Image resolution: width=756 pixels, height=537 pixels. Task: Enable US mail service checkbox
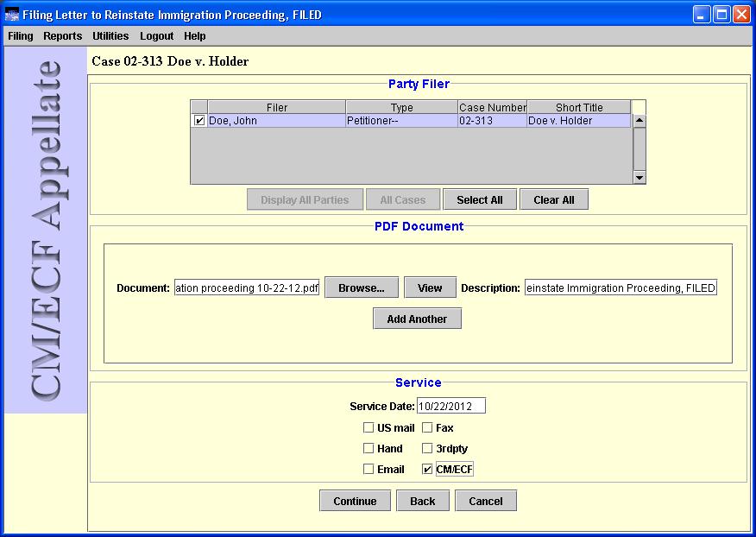(369, 427)
